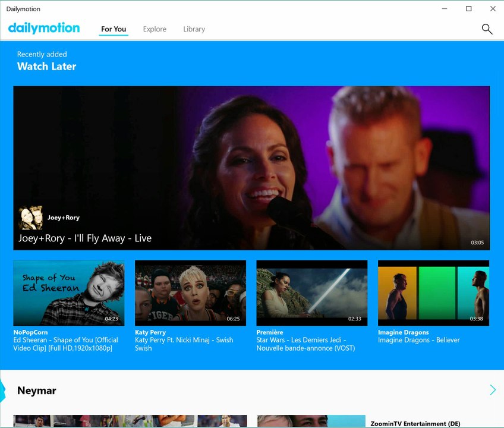Open the NoPopCorn channel link
The height and width of the screenshot is (428, 504).
click(30, 332)
